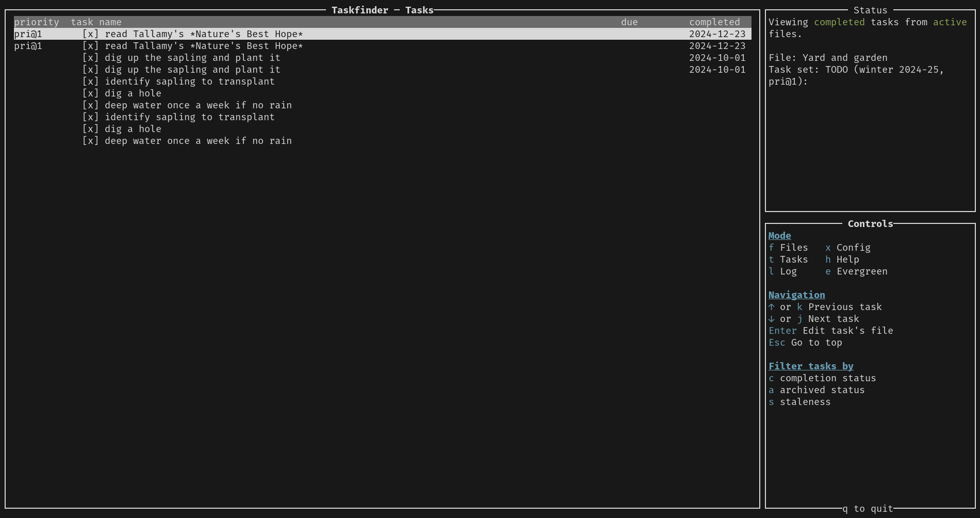Click the 'completed' column header
980x518 pixels.
point(714,22)
